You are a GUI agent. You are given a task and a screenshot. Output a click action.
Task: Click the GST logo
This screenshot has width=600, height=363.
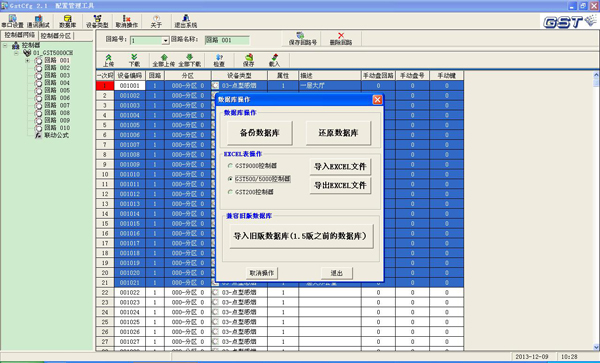click(569, 22)
